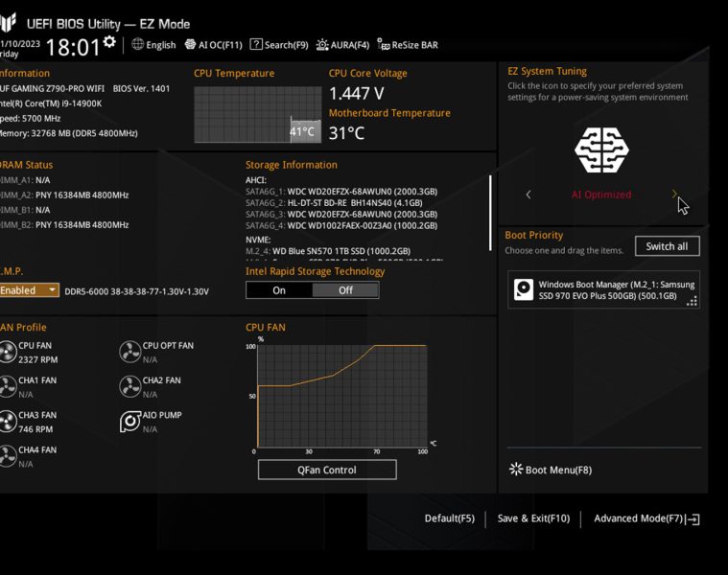Click the AIO PUMP icon
This screenshot has width=728, height=575.
pyautogui.click(x=130, y=422)
